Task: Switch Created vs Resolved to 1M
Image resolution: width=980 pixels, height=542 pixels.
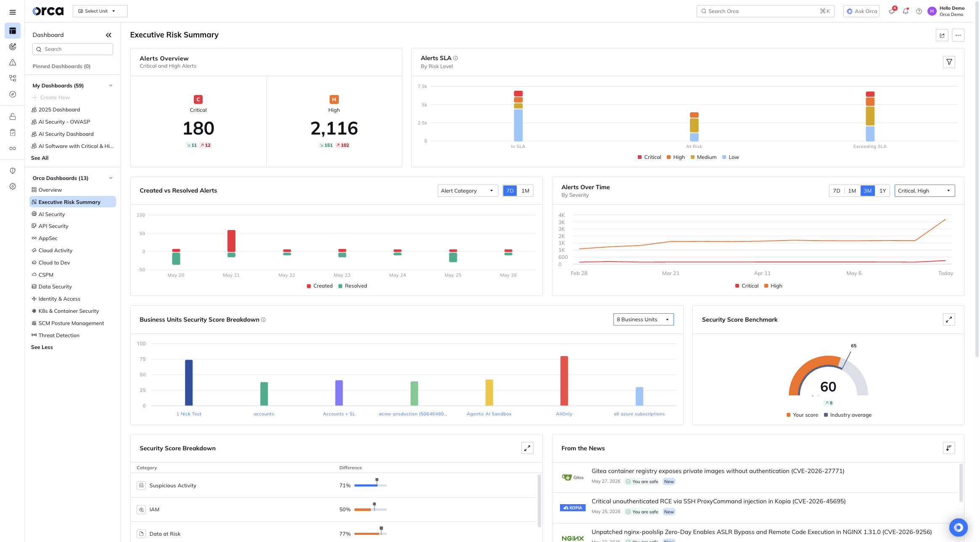Action: (x=525, y=191)
